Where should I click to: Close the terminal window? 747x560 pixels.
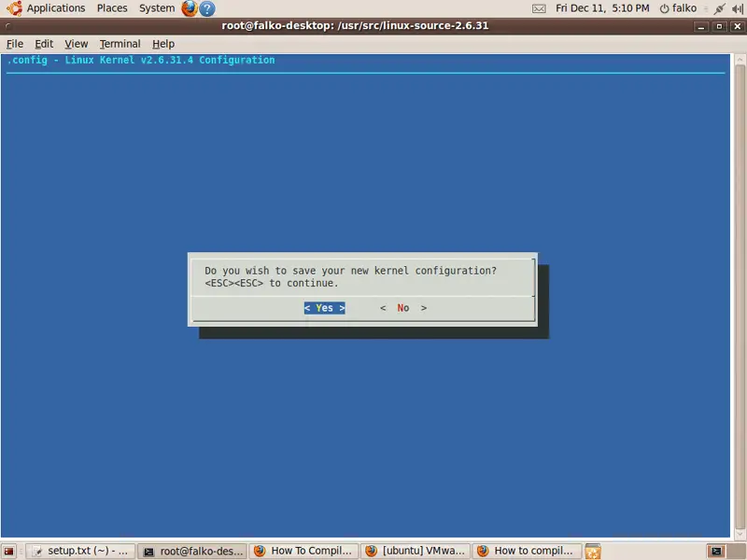(738, 27)
